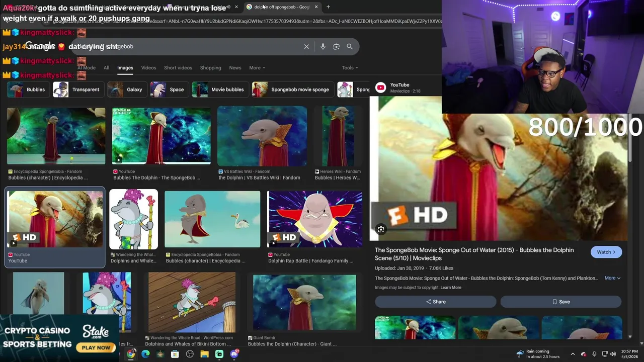This screenshot has width=644, height=362.
Task: Open the Tools dropdown
Action: coord(350,67)
